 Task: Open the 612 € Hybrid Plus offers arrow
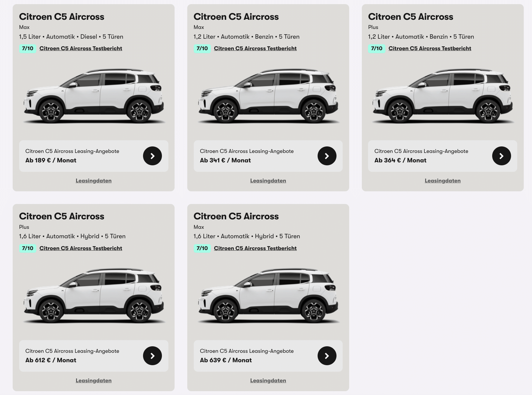pos(152,356)
